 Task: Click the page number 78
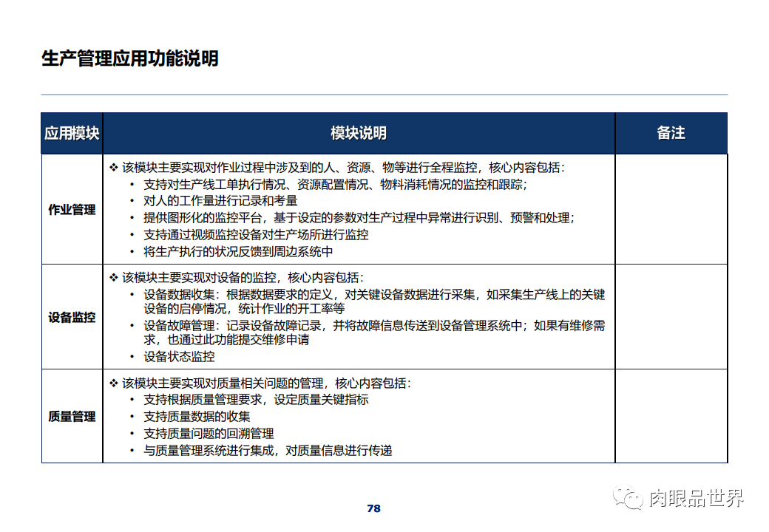pyautogui.click(x=373, y=508)
